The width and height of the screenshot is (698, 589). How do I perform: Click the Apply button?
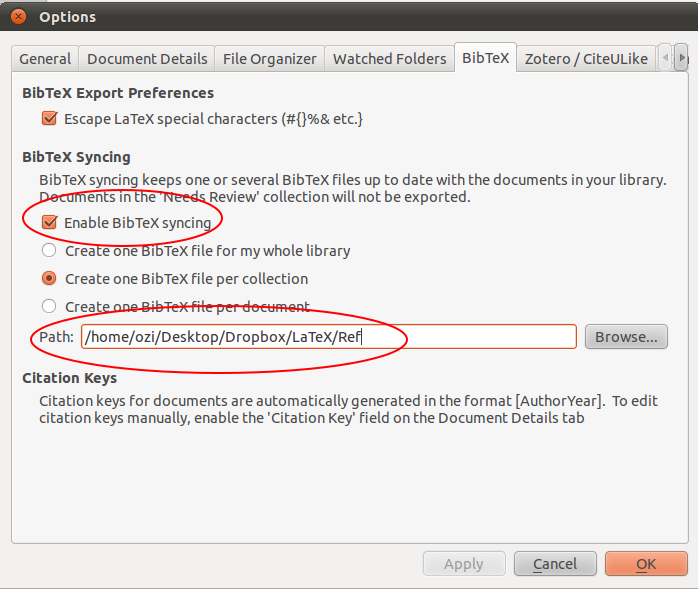point(463,564)
